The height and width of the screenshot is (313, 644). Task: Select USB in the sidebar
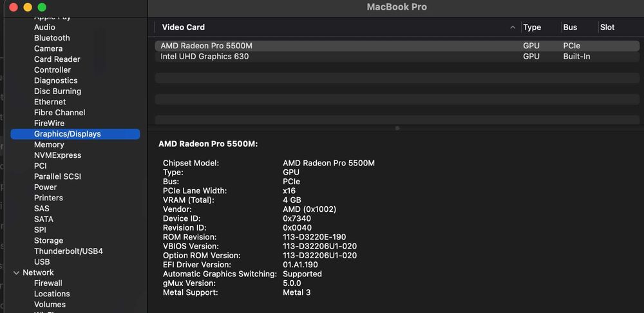pos(42,262)
